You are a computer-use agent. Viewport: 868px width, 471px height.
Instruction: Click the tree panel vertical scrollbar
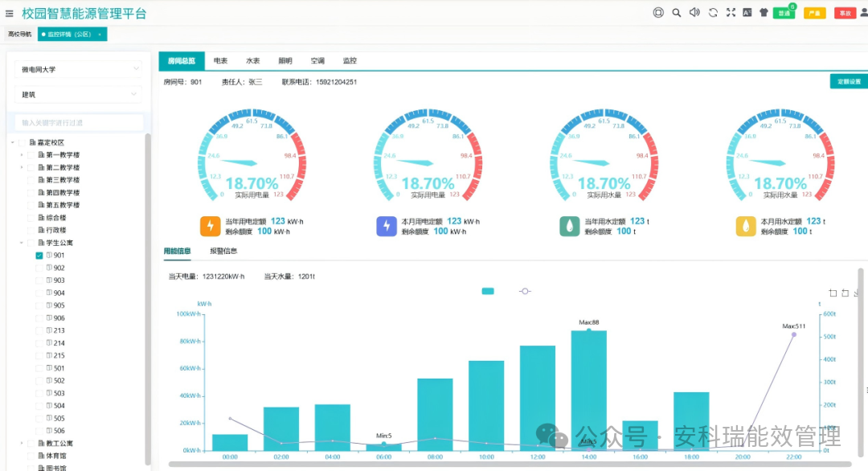pos(148,299)
